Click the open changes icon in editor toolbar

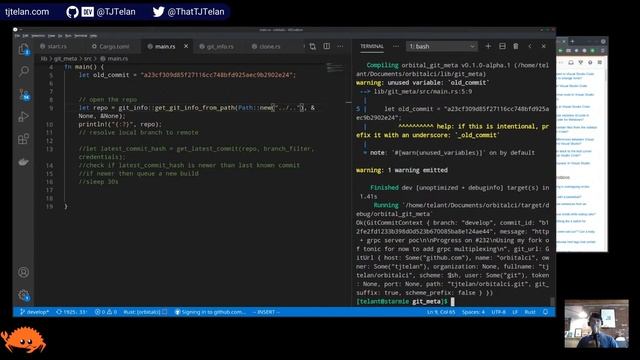coord(313,46)
